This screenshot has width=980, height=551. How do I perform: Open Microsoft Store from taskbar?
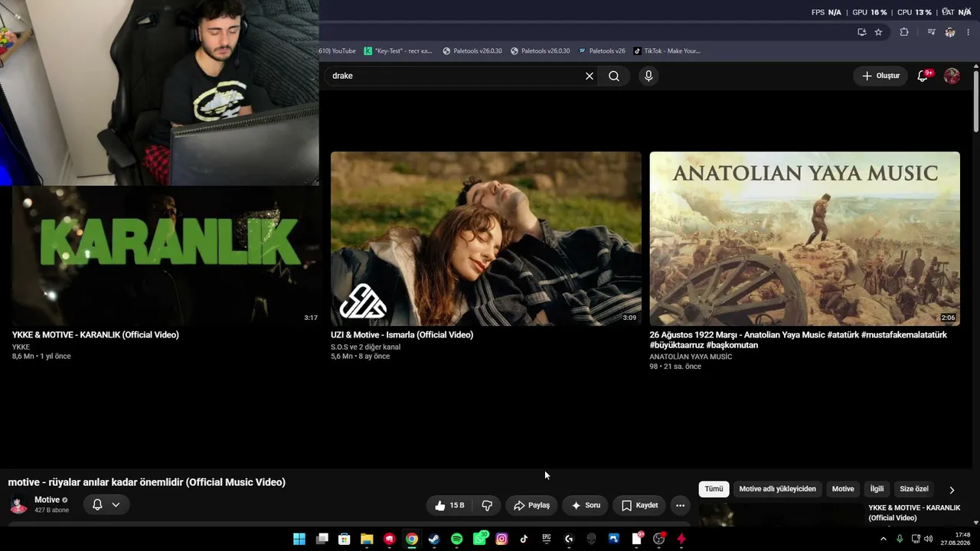pos(345,539)
